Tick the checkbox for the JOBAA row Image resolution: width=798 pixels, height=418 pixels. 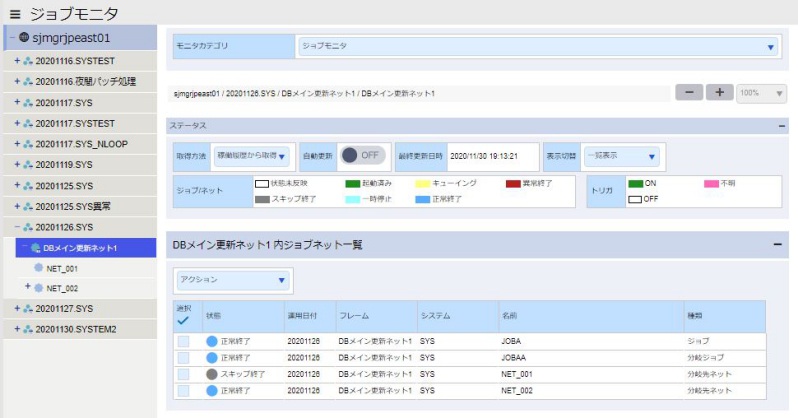183,358
